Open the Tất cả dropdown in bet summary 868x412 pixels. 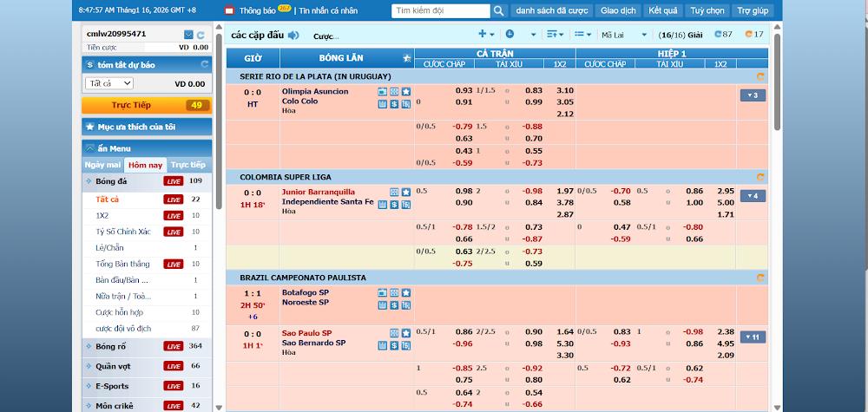point(108,83)
